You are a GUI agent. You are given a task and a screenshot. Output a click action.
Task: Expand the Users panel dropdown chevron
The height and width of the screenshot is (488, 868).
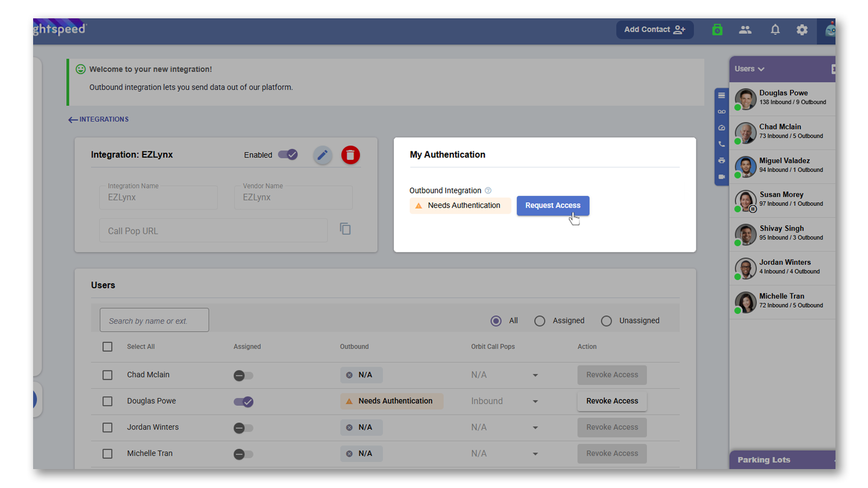coord(761,69)
